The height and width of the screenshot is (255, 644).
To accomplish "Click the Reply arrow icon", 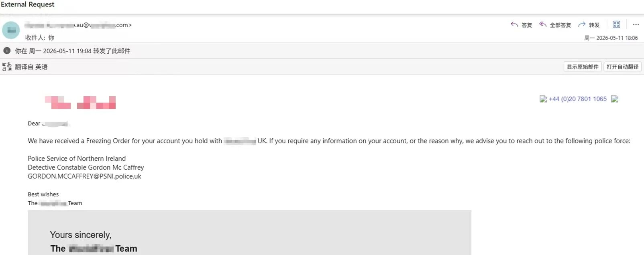I will (x=514, y=24).
